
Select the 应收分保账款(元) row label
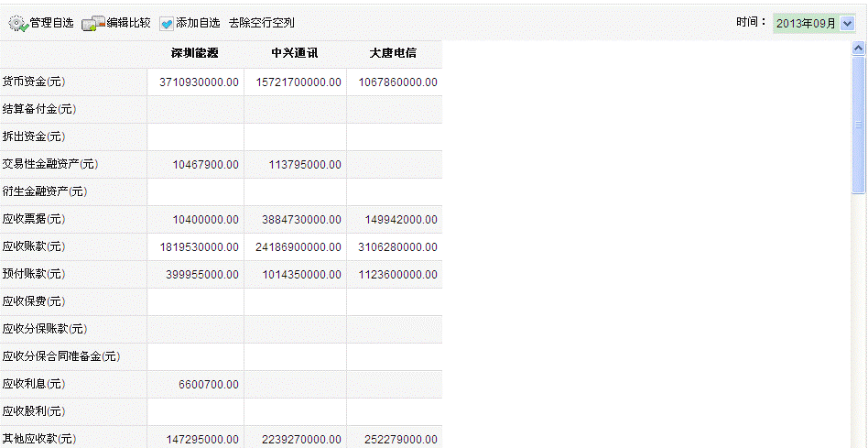tap(45, 330)
